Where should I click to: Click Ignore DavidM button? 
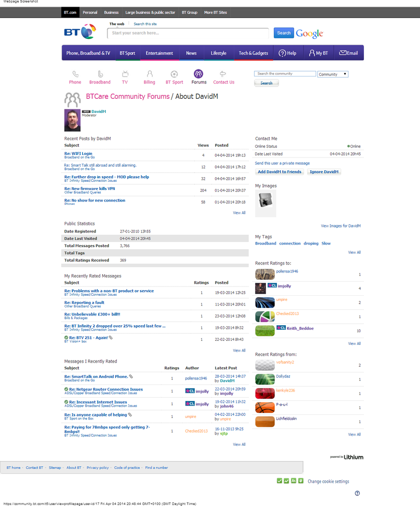pos(324,172)
